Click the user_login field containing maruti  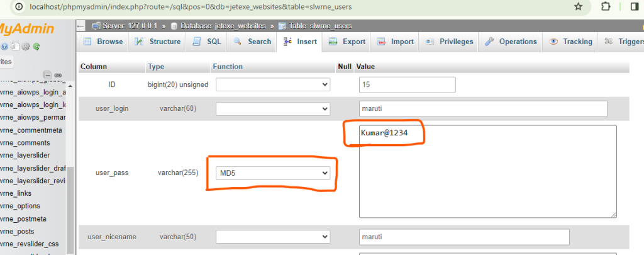(x=483, y=109)
